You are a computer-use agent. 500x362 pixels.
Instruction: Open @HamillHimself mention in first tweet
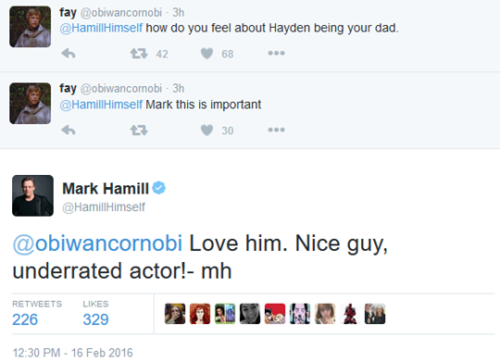pos(101,28)
